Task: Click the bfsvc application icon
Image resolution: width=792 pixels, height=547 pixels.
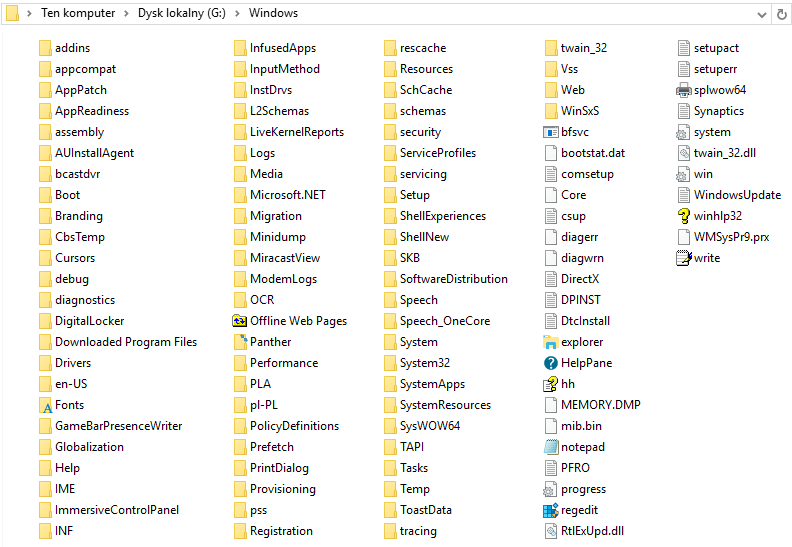Action: click(550, 132)
